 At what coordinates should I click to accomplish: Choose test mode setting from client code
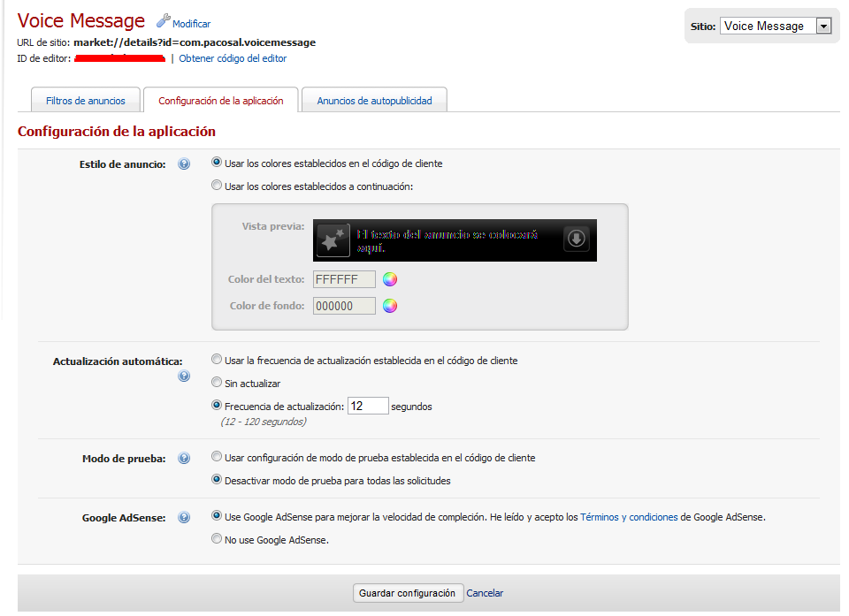click(217, 458)
